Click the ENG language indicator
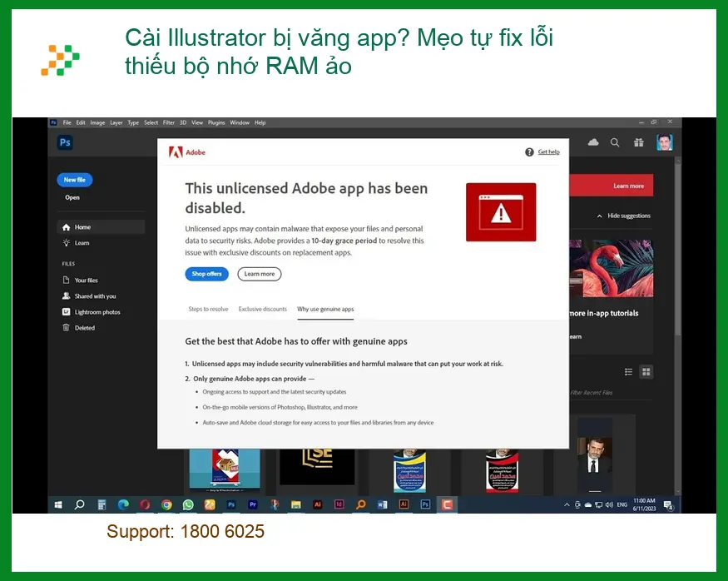 pos(622,504)
